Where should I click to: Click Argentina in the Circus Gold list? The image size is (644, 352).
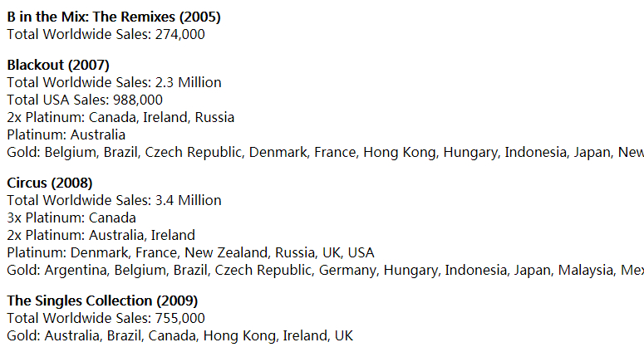pos(76,271)
